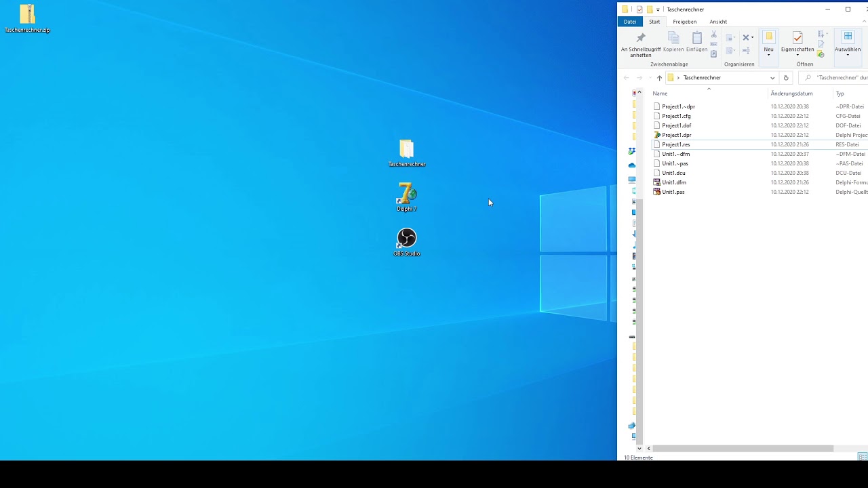Click the Dropbox icon in the navigation pane
This screenshot has width=868, height=488.
pos(632,151)
